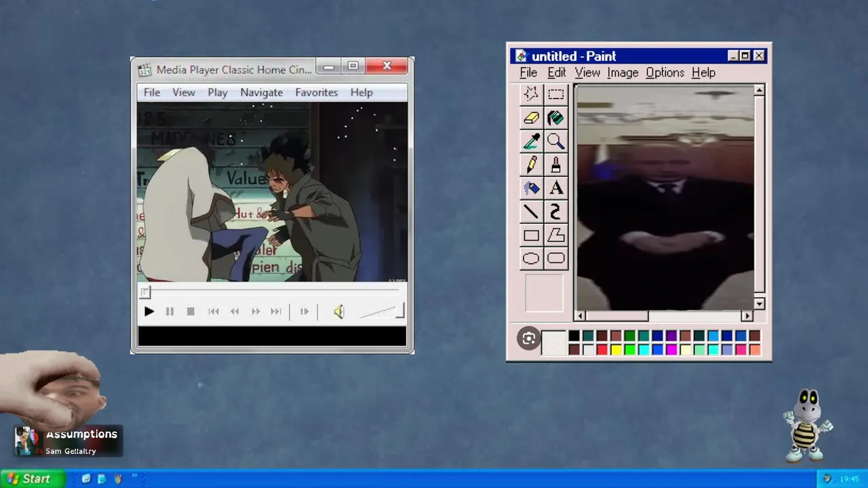Click the taskbar clock showing 19:45
This screenshot has height=488, width=868.
(850, 479)
